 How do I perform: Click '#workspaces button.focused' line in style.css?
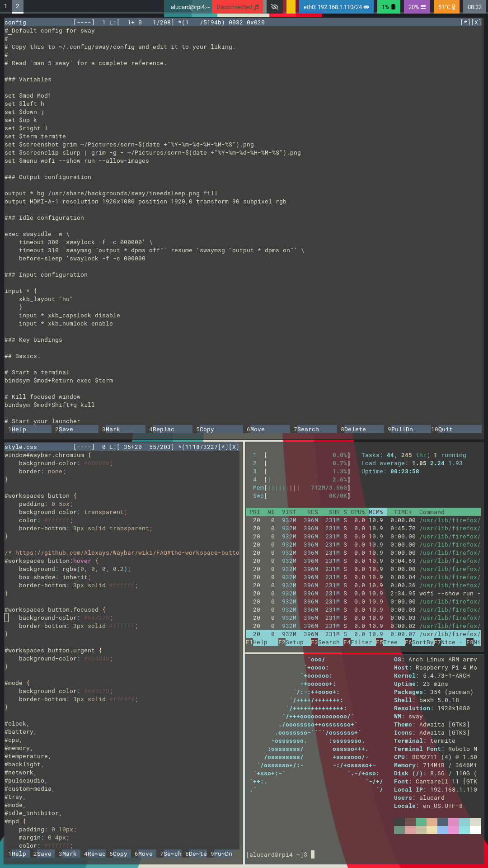55,609
